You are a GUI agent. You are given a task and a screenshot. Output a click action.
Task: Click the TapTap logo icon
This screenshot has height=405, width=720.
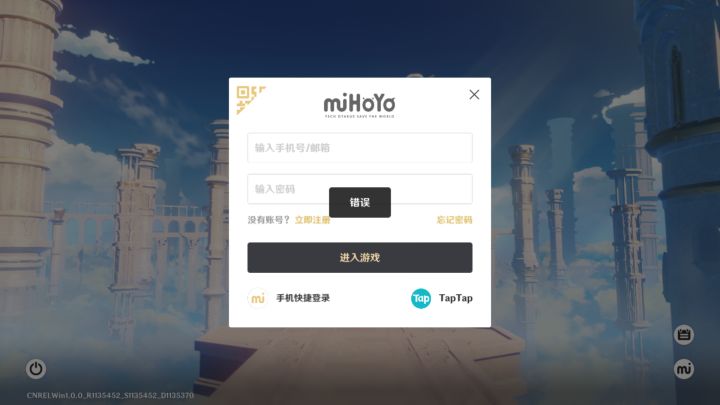coord(421,298)
